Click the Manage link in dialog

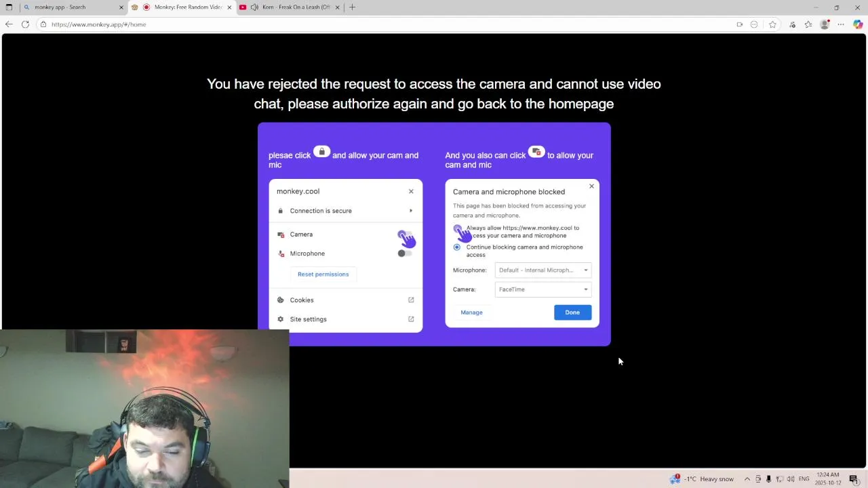point(471,312)
